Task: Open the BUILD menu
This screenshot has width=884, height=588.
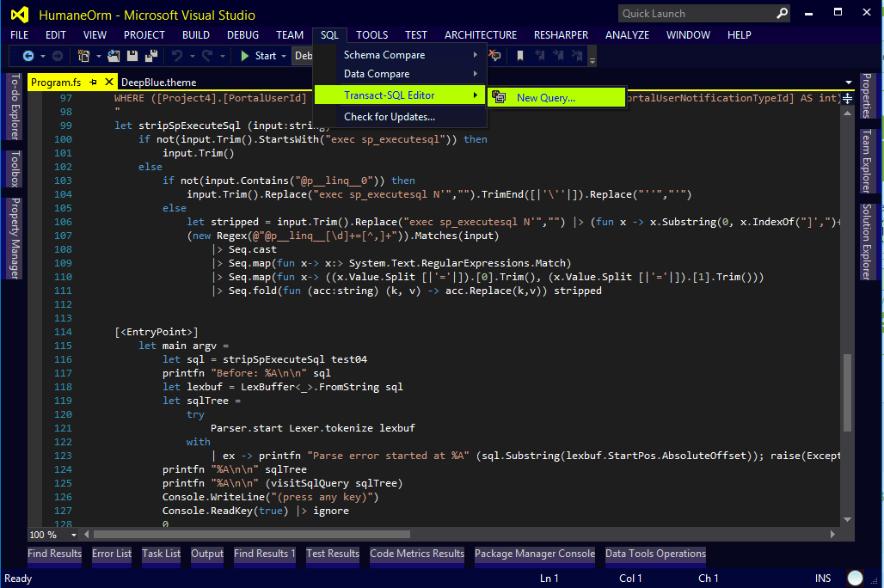Action: 195,35
